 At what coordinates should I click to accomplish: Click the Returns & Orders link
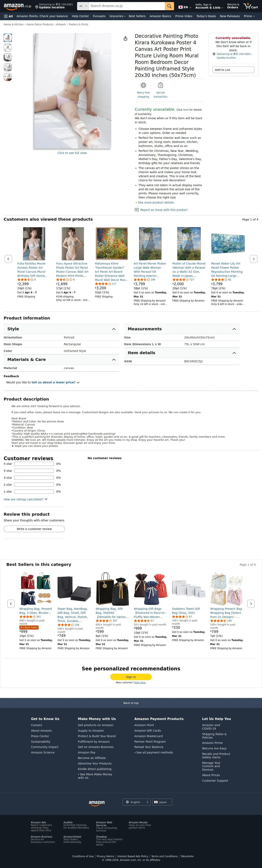pos(233,6)
